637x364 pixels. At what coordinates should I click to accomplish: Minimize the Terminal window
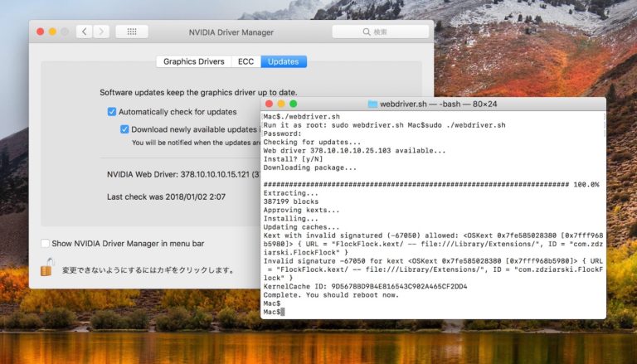(280, 104)
